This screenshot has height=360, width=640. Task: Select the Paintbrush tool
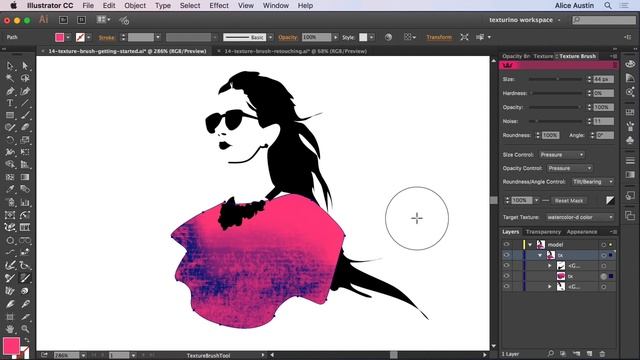(x=25, y=116)
